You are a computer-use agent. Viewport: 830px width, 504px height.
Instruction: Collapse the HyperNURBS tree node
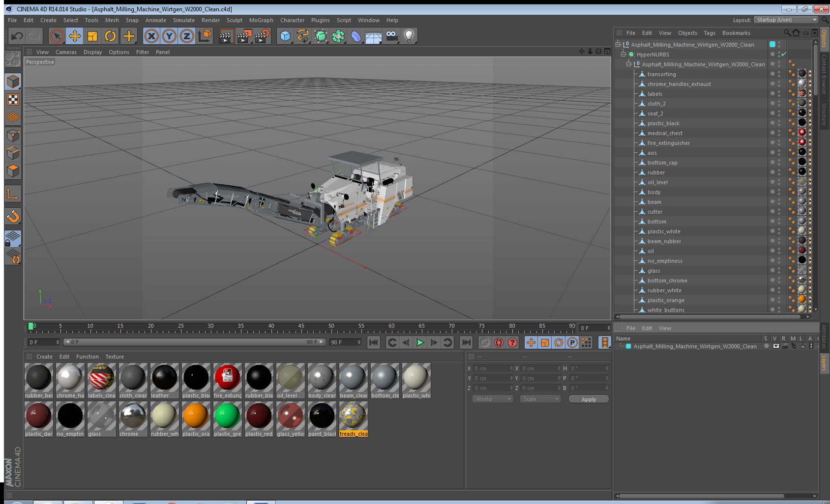click(x=623, y=54)
